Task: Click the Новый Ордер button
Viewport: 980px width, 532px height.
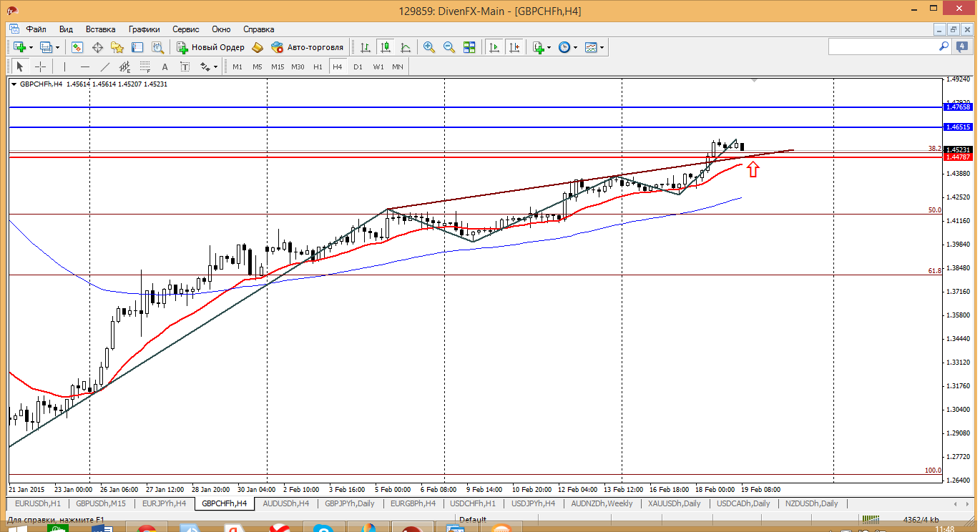Action: click(210, 47)
